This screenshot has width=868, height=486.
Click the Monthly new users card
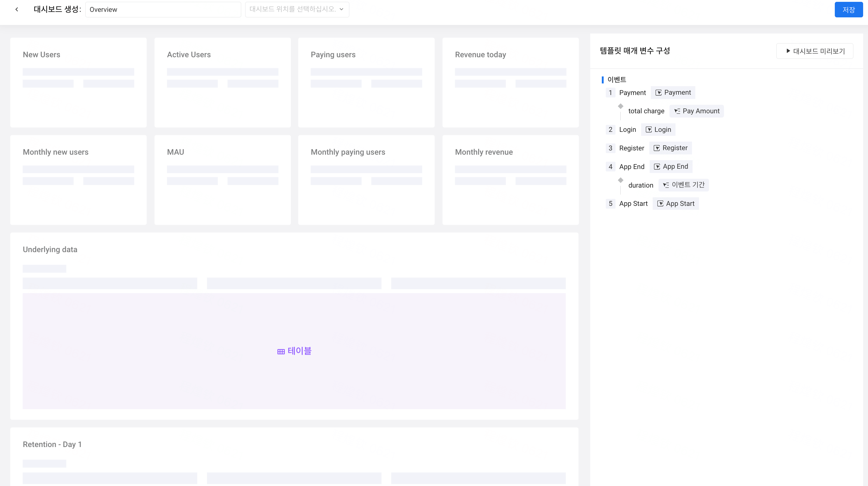79,180
